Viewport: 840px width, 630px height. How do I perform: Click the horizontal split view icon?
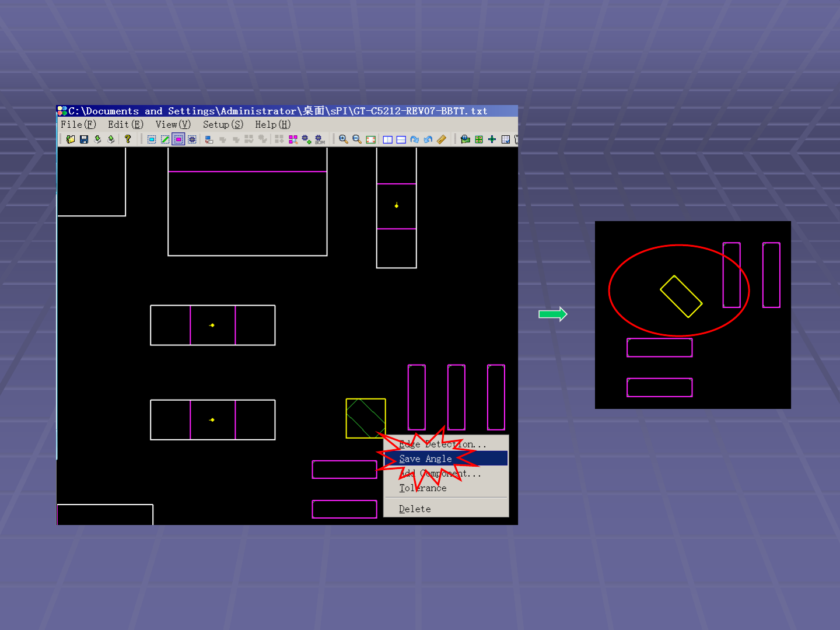click(x=401, y=139)
